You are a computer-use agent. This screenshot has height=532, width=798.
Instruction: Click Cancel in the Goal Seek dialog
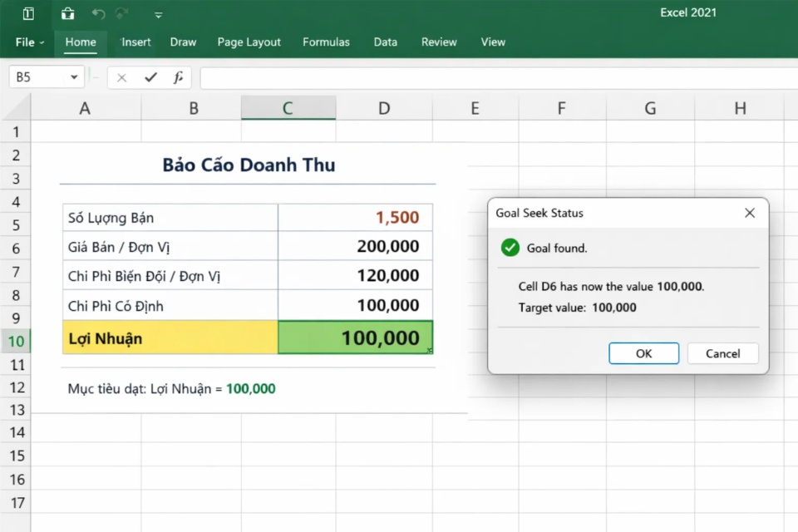pos(722,352)
